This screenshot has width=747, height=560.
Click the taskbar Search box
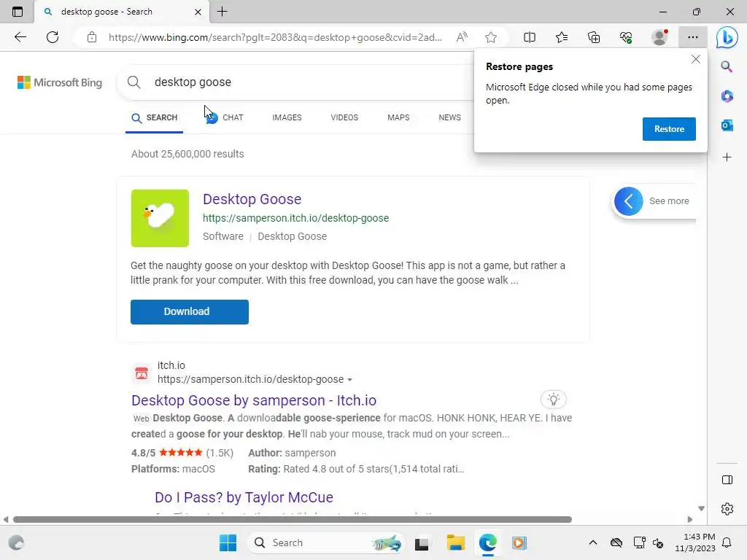pyautogui.click(x=326, y=542)
